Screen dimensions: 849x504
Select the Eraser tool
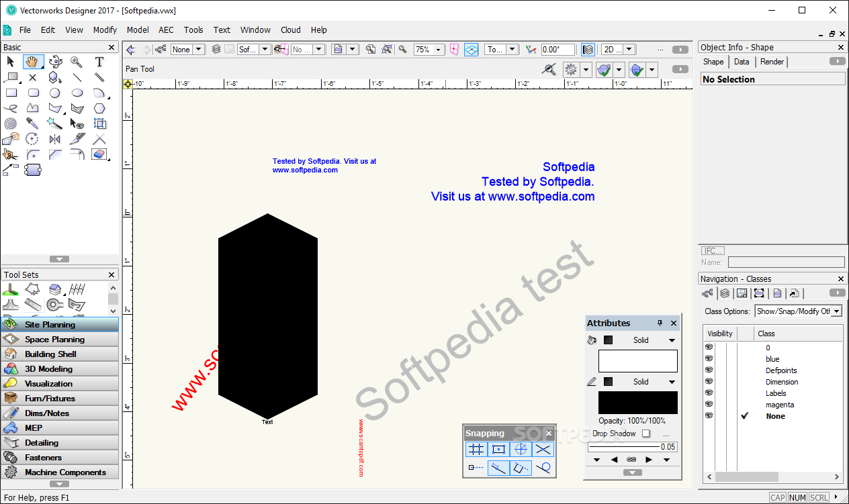pyautogui.click(x=99, y=154)
